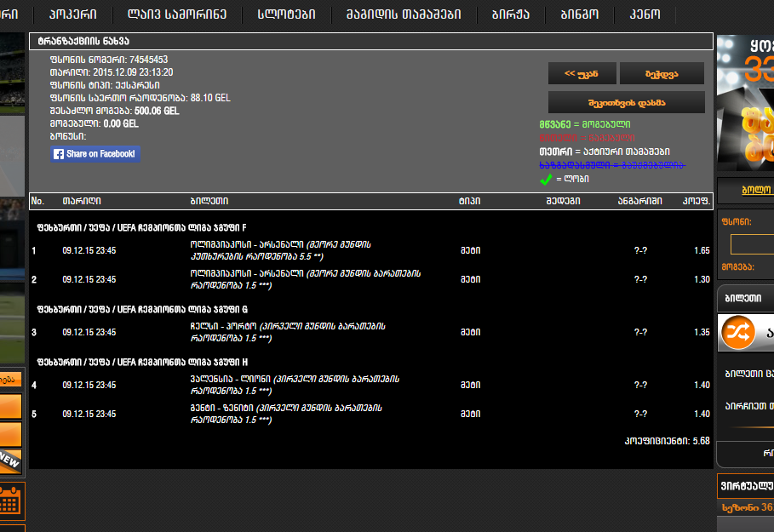Click the შეკითხვის დასმა button
Image resolution: width=774 pixels, height=532 pixels.
[x=626, y=101]
